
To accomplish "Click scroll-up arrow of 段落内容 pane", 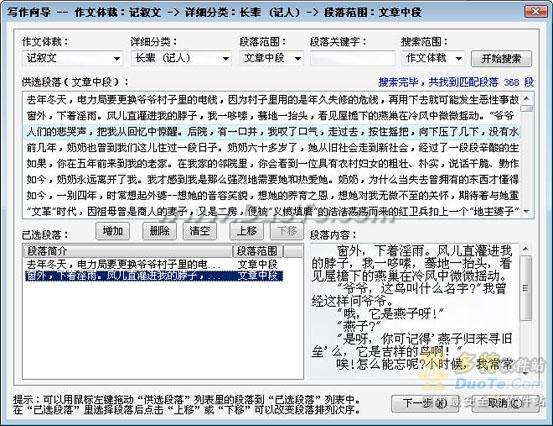I will pyautogui.click(x=526, y=249).
